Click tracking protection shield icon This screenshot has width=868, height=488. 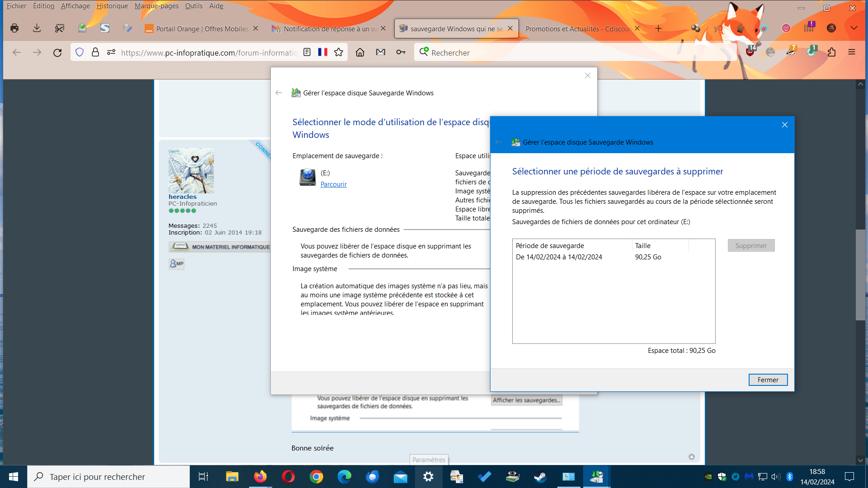pyautogui.click(x=80, y=52)
